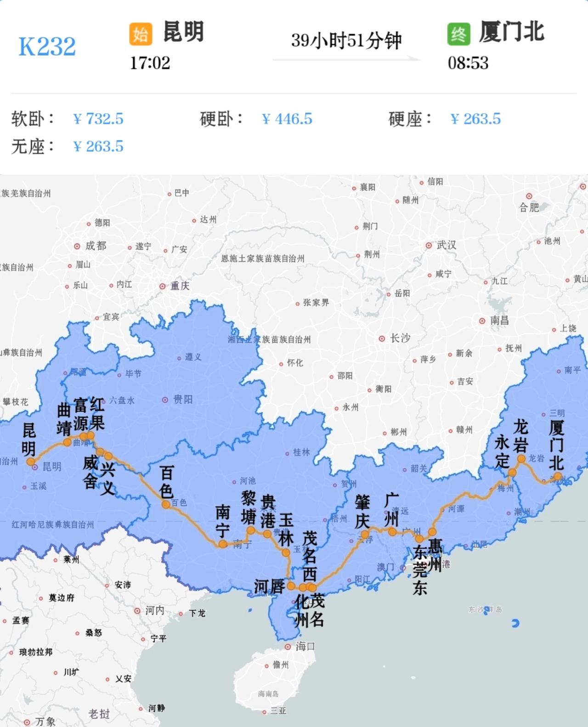Click the 海口 city label on map
Screen dimensions: 588x727
pos(305,646)
